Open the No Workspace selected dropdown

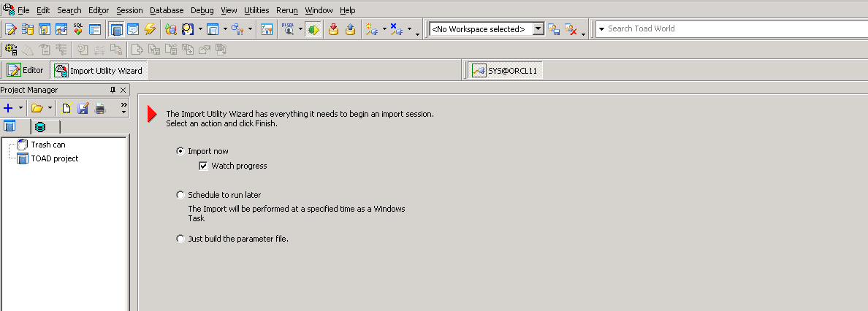[x=538, y=29]
